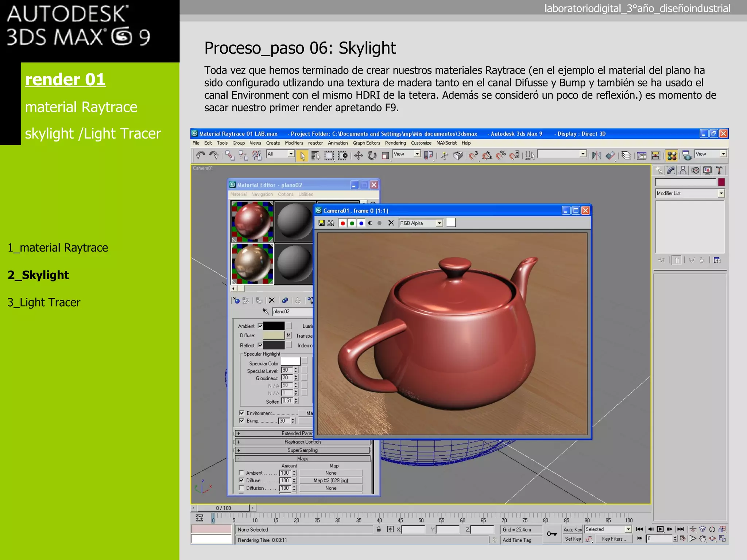Open the Selected key filter dropdown
Image resolution: width=747 pixels, height=560 pixels.
tap(608, 529)
